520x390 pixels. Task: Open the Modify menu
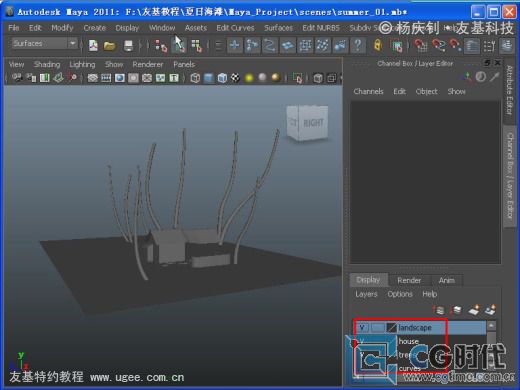[62, 28]
